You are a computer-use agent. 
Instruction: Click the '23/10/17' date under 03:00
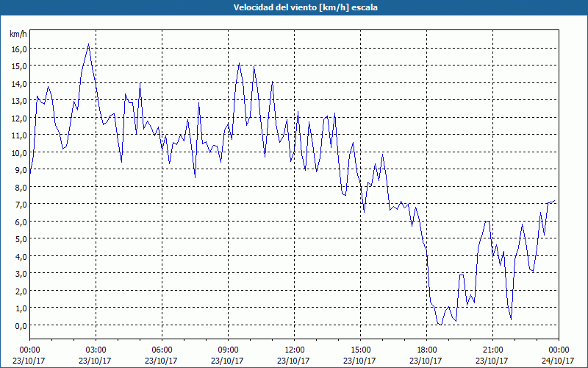[95, 361]
